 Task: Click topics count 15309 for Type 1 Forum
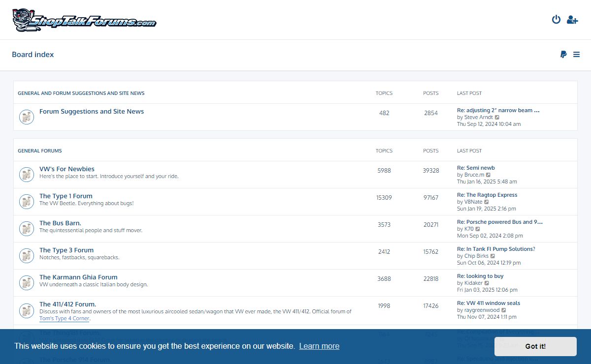[x=384, y=198]
